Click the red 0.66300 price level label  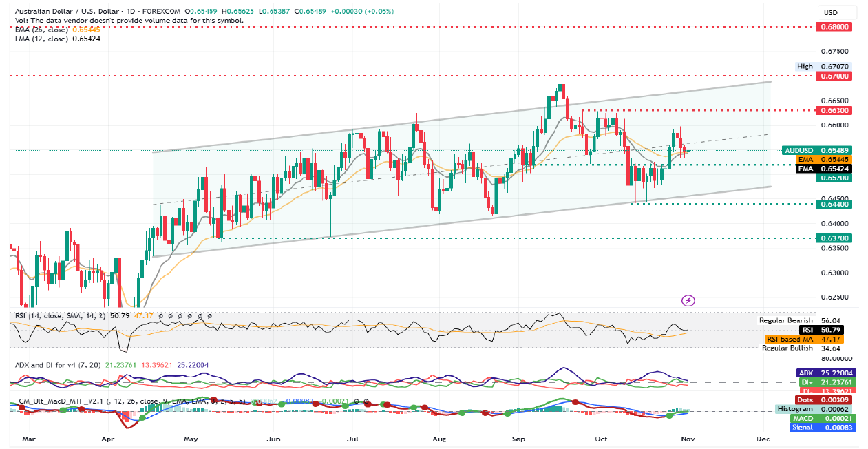(834, 110)
